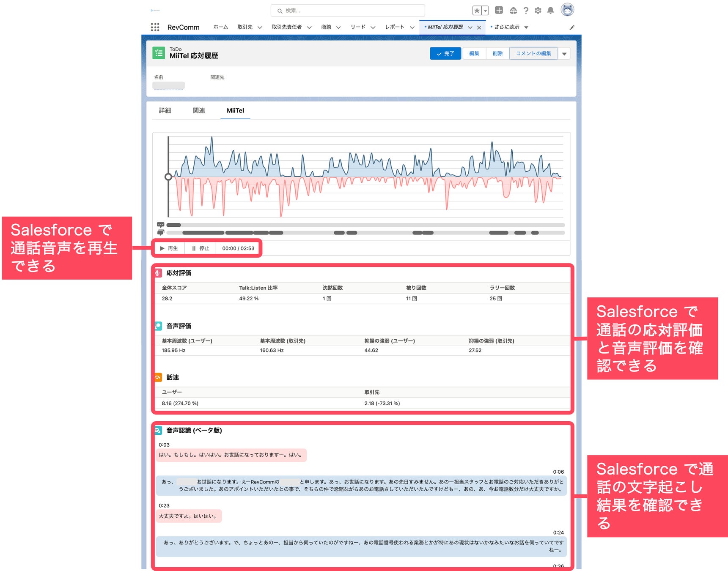Select the MiiTel 応対履歴 navigation tab
This screenshot has width=728, height=571.
tap(445, 27)
